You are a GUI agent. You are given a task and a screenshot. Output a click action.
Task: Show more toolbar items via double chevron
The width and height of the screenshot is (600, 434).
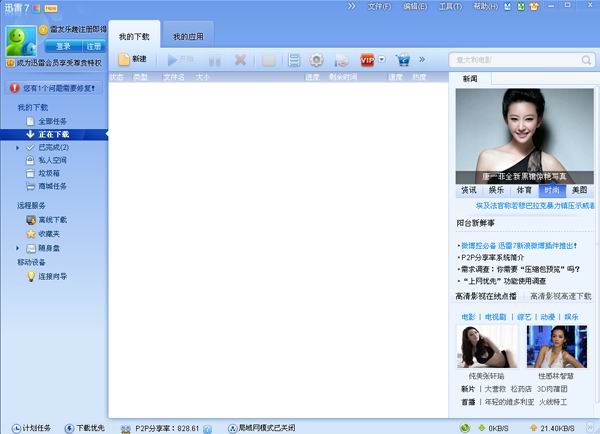421,59
